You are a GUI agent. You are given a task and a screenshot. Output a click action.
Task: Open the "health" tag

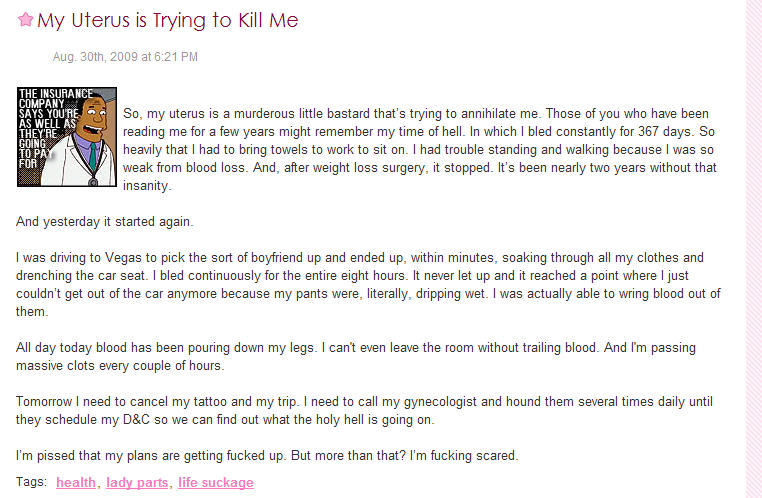click(x=76, y=483)
